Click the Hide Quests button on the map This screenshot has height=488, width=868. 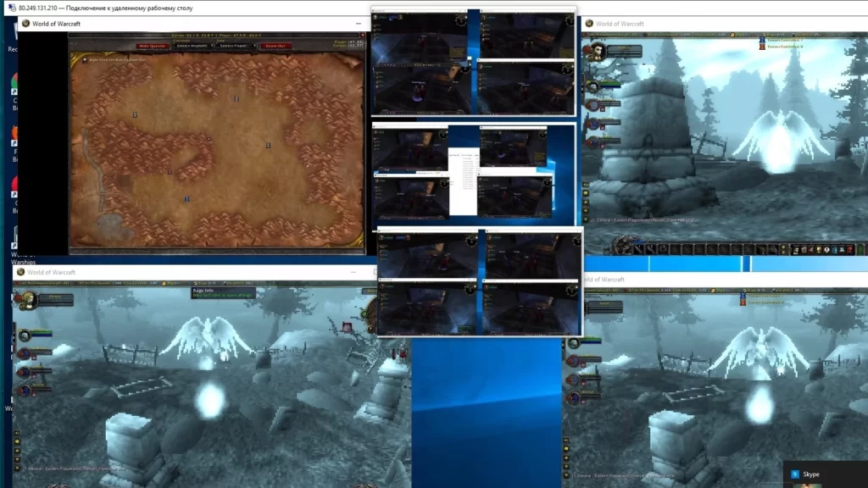152,46
